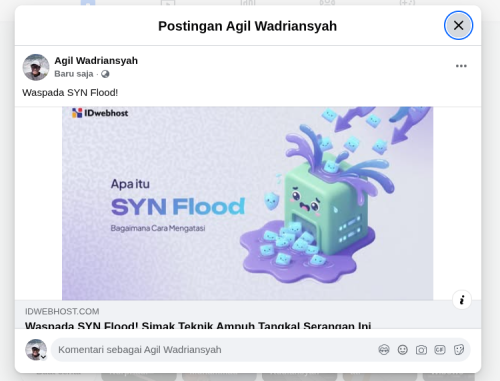Image resolution: width=500 pixels, height=381 pixels.
Task: Select the 'Waspada SYN Flood!' post text
Action: (70, 93)
